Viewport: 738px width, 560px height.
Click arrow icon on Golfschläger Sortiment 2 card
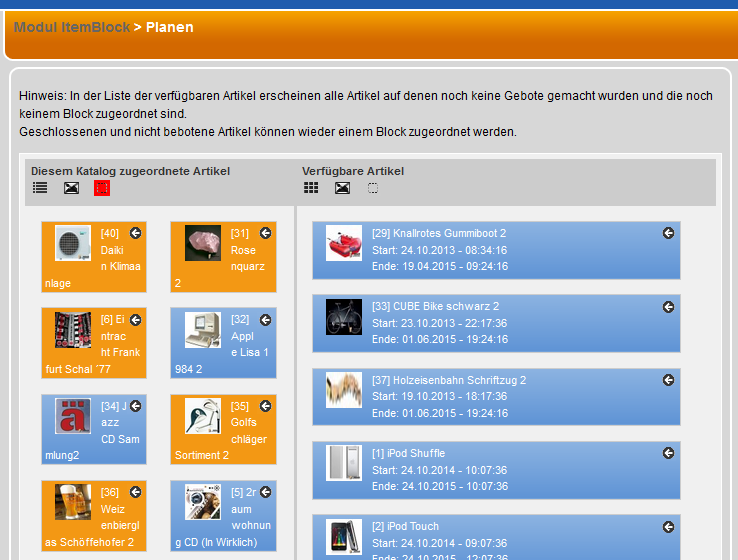click(265, 406)
